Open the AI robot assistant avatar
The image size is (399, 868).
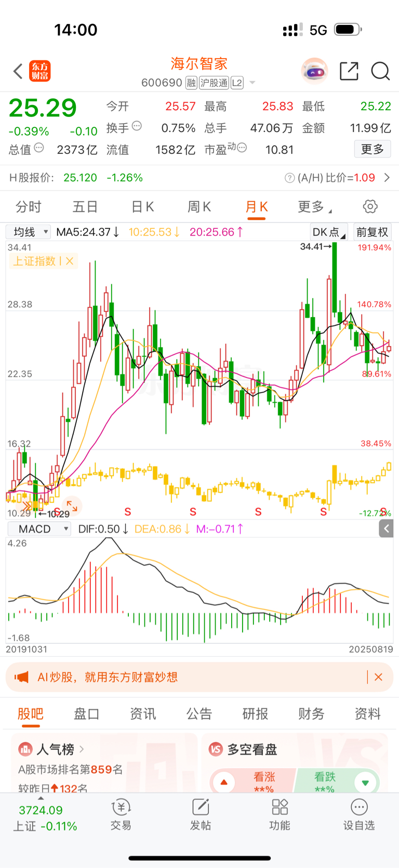click(x=314, y=71)
